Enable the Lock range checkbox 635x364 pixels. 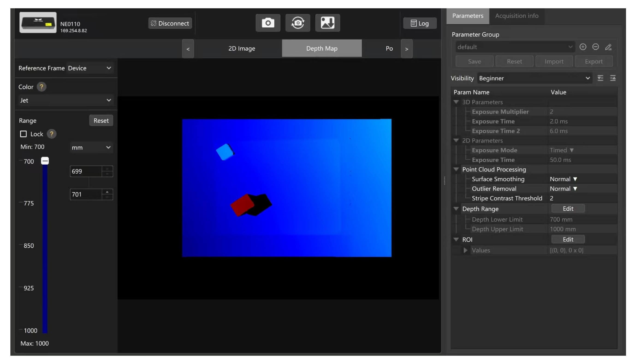click(x=23, y=134)
